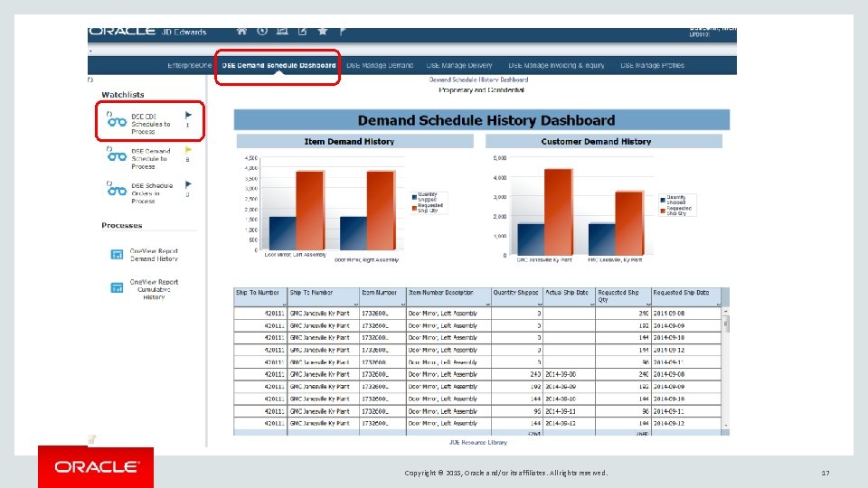Open Item Number Description column dropdown

pyautogui.click(x=487, y=304)
